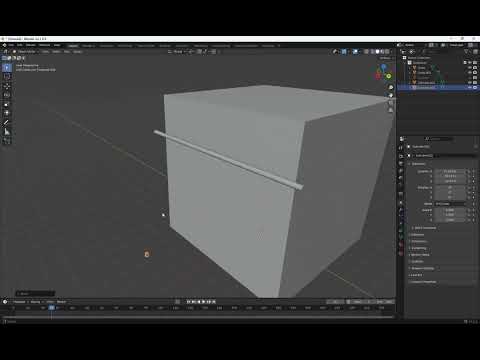Select the Select Box tool
This screenshot has height=360, width=480.
coord(7,68)
